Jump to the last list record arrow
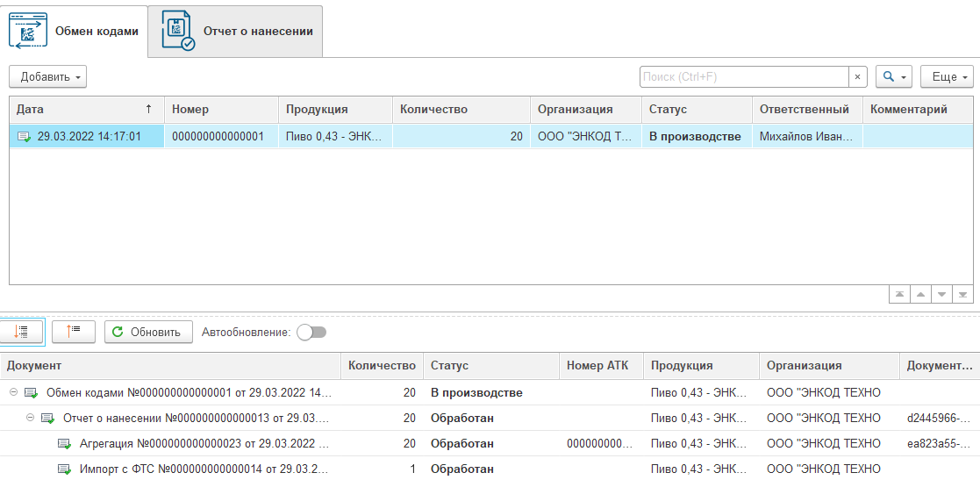Image resolution: width=980 pixels, height=480 pixels. point(962,295)
